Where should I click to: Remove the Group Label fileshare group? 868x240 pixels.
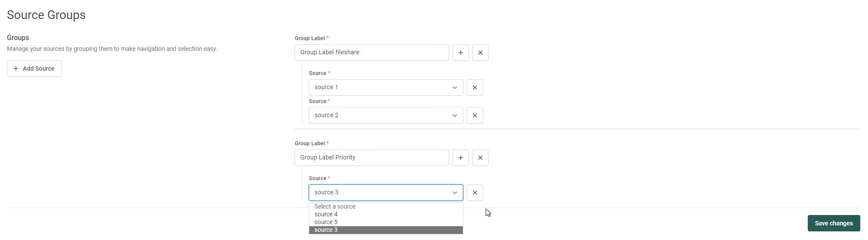click(x=480, y=53)
